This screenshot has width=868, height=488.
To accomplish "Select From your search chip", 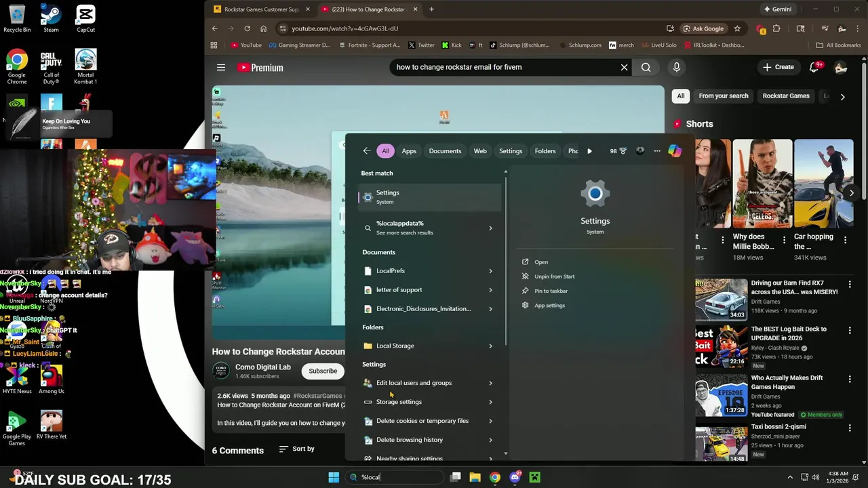I will pos(724,96).
